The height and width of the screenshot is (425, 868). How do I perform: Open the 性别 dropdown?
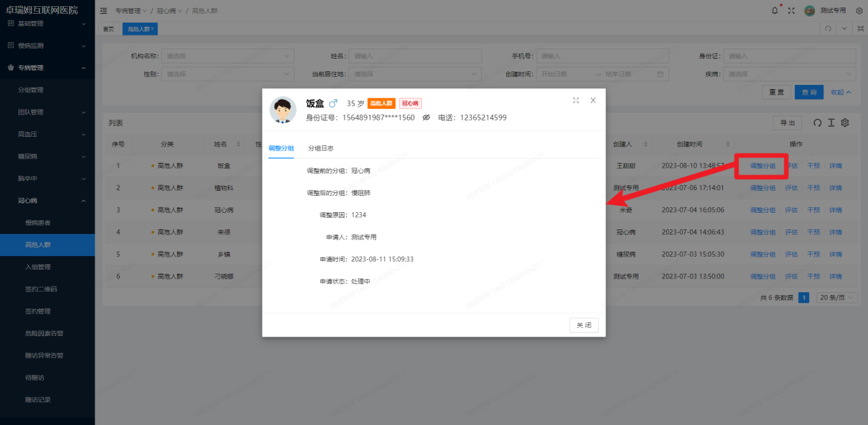227,74
